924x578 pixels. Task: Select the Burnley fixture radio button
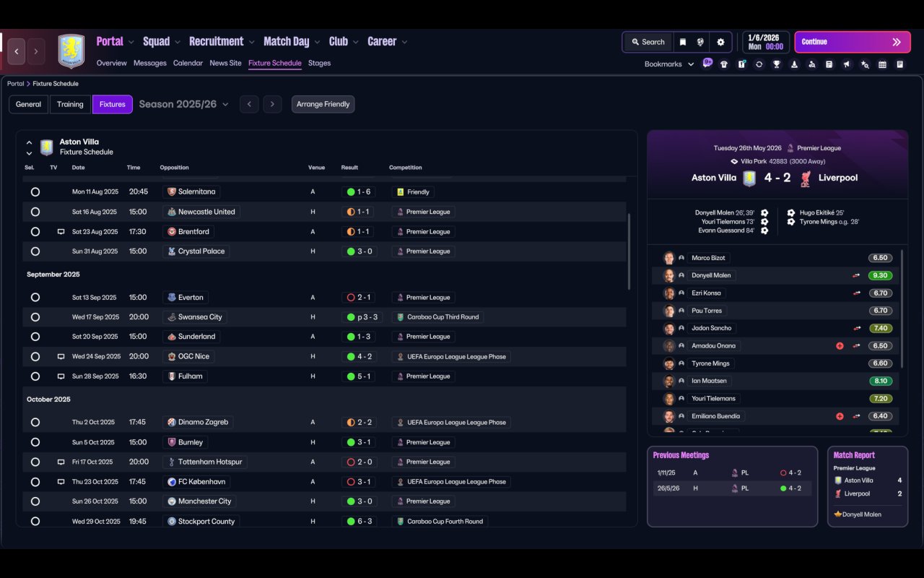[x=35, y=442]
